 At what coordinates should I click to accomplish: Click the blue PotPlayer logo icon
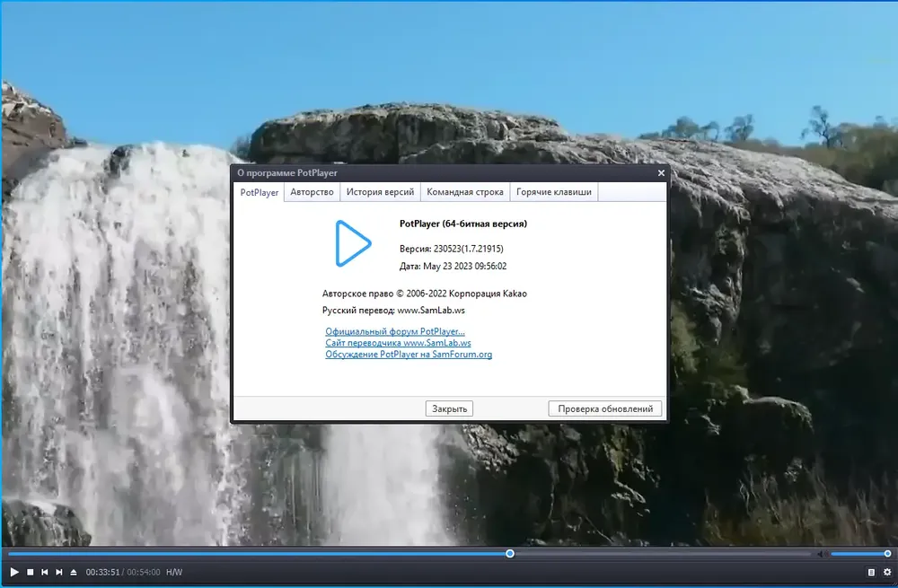click(353, 243)
